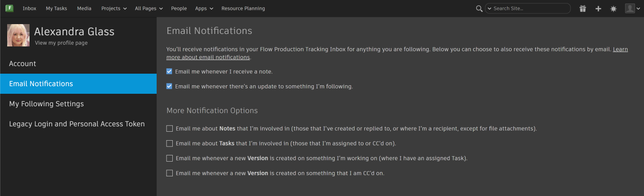Expand the Projects dropdown menu
Viewport: 644px width, 196px height.
point(114,8)
